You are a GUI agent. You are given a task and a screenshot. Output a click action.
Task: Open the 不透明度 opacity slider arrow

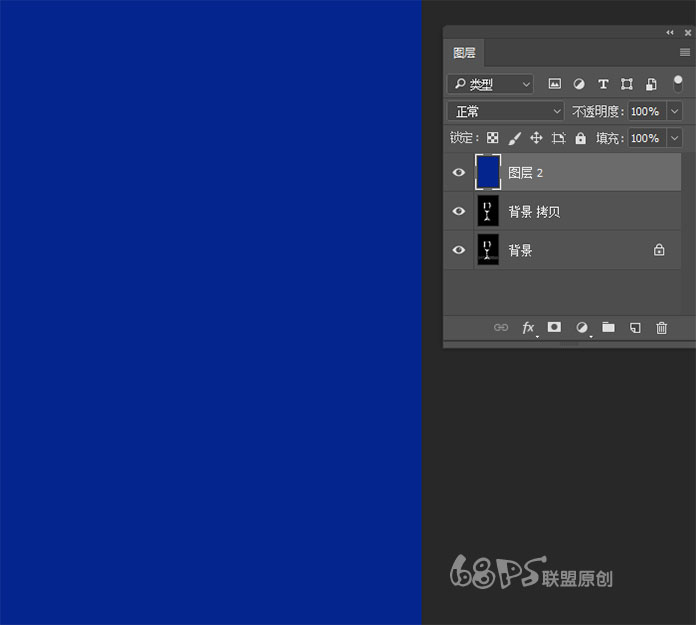tap(674, 112)
